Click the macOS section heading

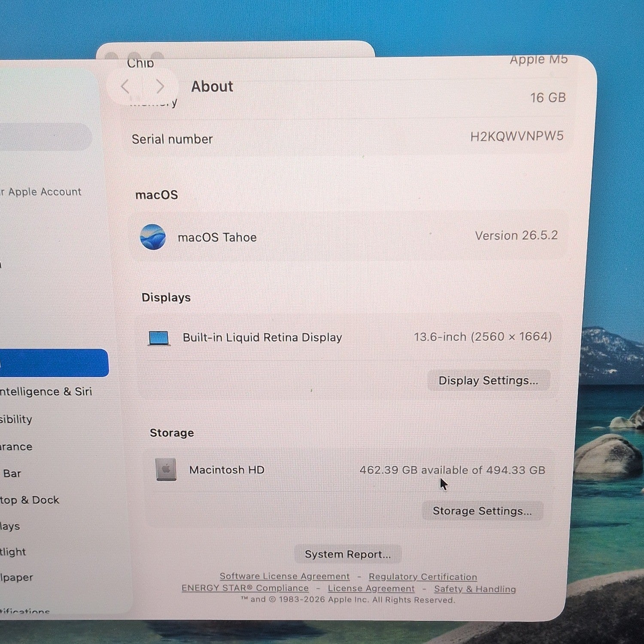pyautogui.click(x=157, y=195)
